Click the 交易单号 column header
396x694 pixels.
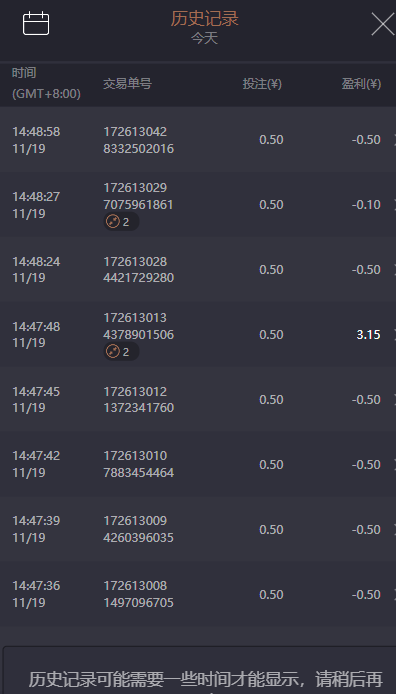tap(127, 84)
